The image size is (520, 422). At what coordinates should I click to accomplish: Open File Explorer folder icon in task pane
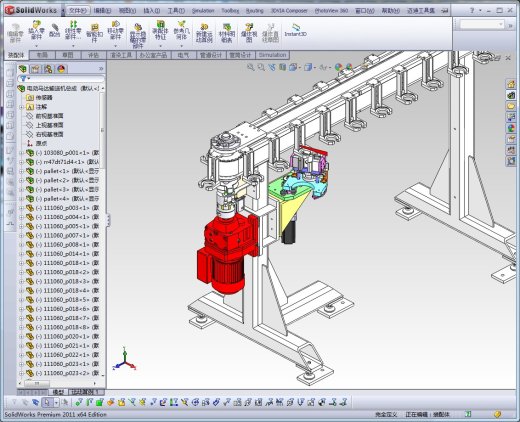coord(511,106)
